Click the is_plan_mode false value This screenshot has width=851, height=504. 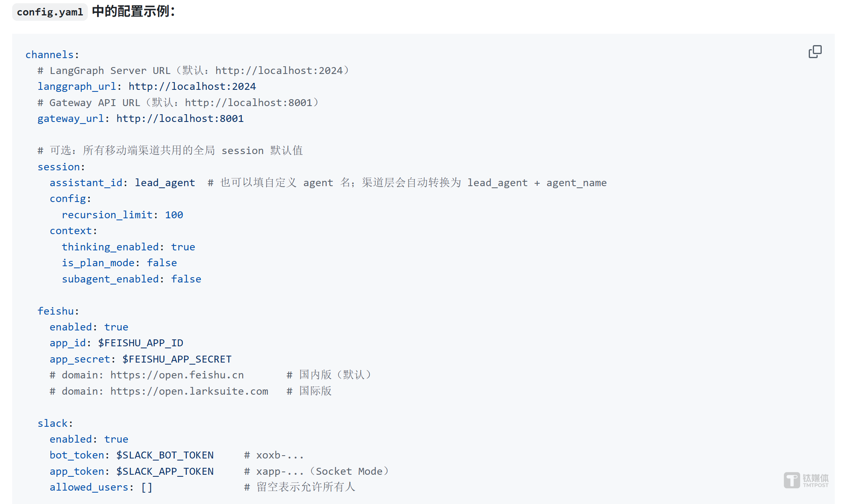tap(162, 263)
